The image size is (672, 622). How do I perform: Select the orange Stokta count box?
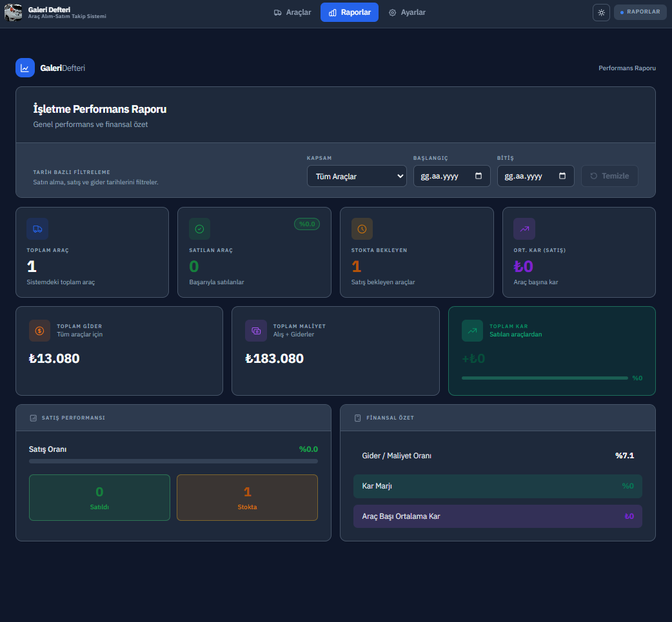(247, 498)
